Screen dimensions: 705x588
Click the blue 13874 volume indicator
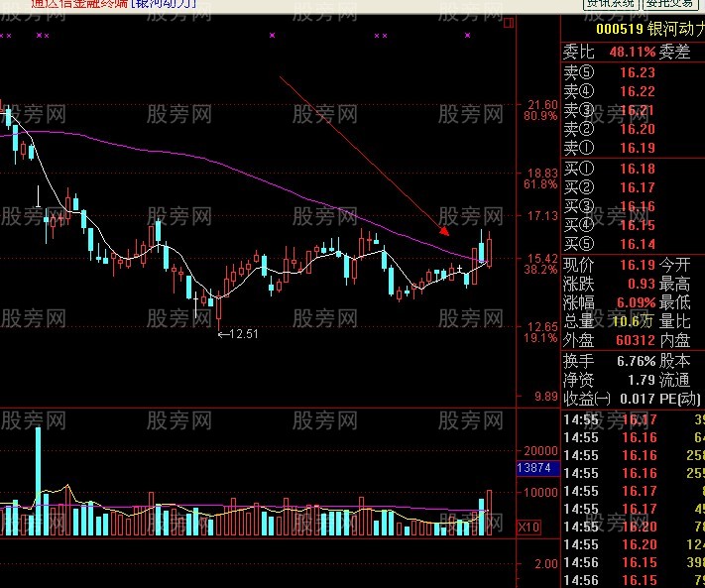[x=538, y=468]
